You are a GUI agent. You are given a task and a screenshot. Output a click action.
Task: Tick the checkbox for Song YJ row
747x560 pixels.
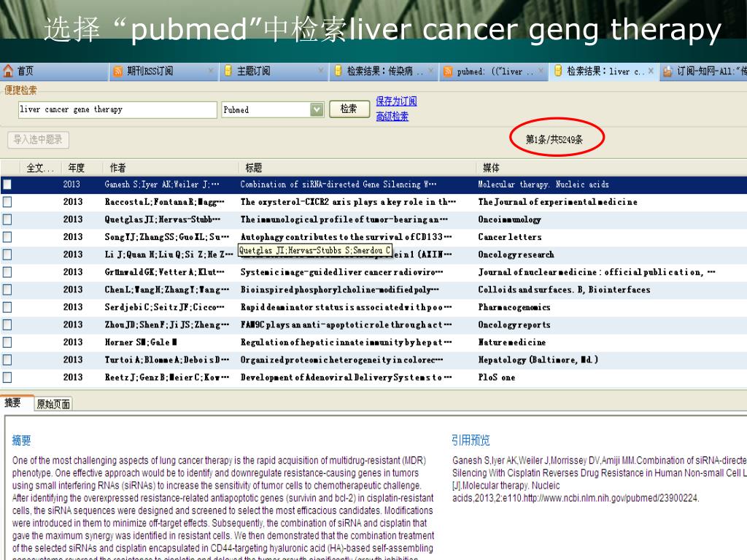[x=7, y=237]
